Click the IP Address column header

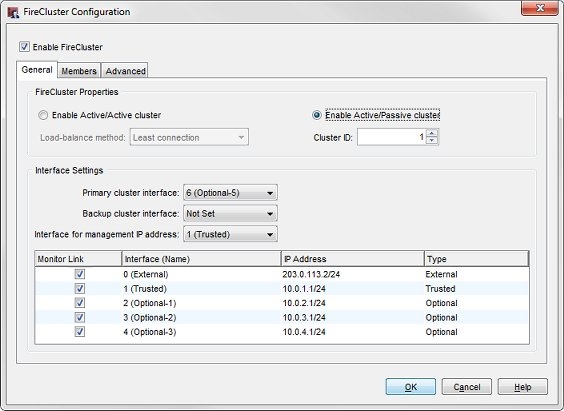[x=352, y=259]
